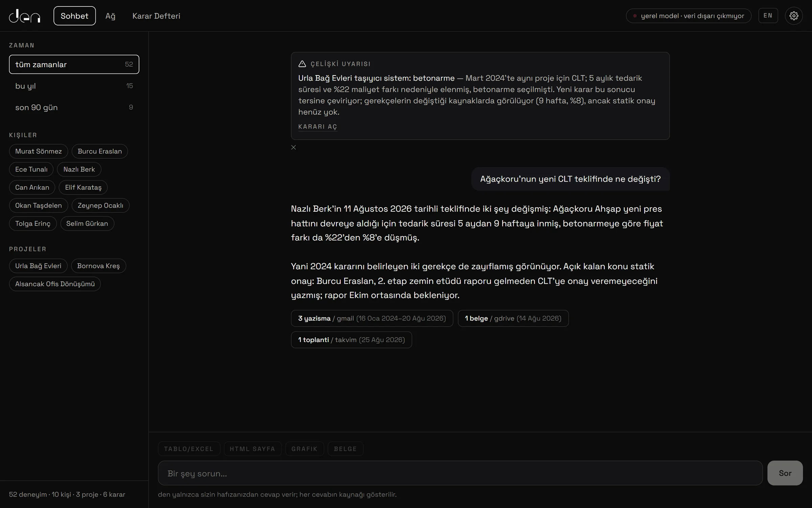812x508 pixels.
Task: Select the Ece Tunalı chip
Action: click(x=31, y=169)
